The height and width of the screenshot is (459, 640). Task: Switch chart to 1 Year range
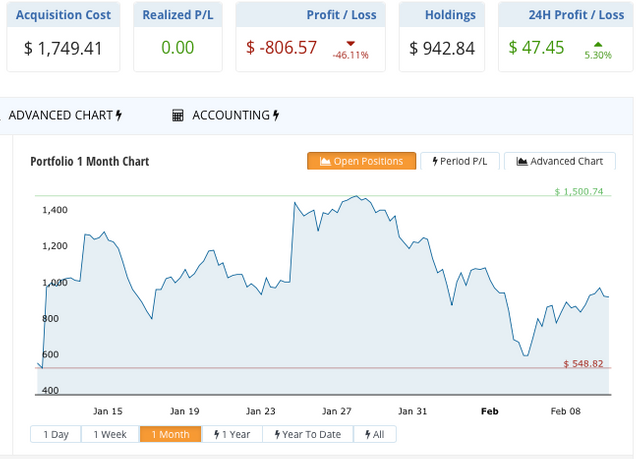(x=232, y=434)
